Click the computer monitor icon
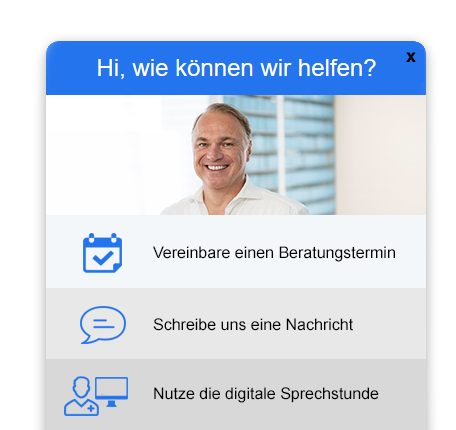This screenshot has height=430, width=456. click(112, 392)
